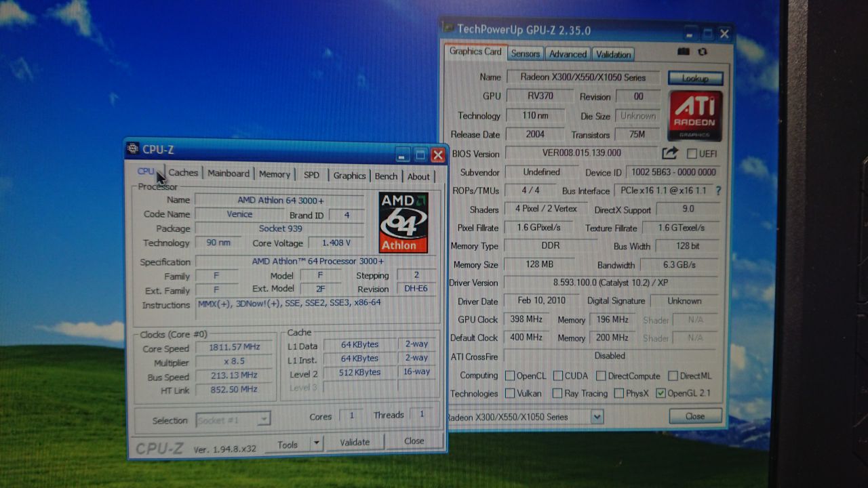This screenshot has height=488, width=868.
Task: Toggle the DirectML checkbox
Action: [x=673, y=375]
